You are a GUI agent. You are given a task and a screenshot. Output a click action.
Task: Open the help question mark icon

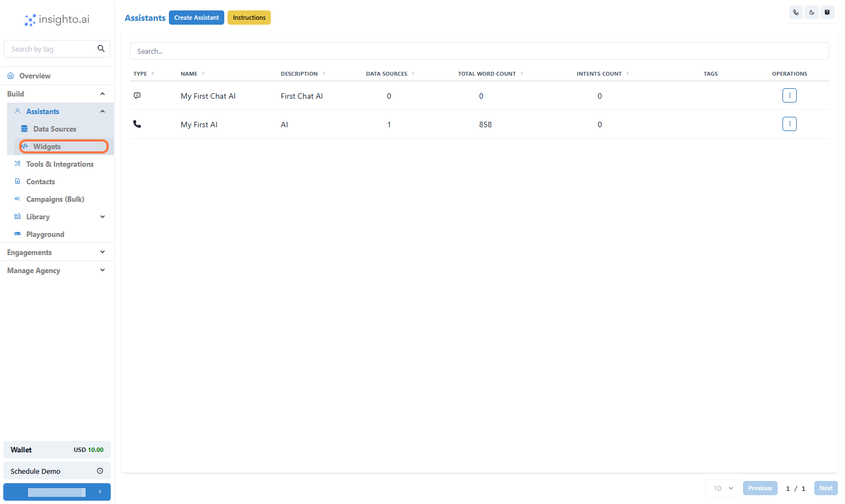[x=827, y=12]
